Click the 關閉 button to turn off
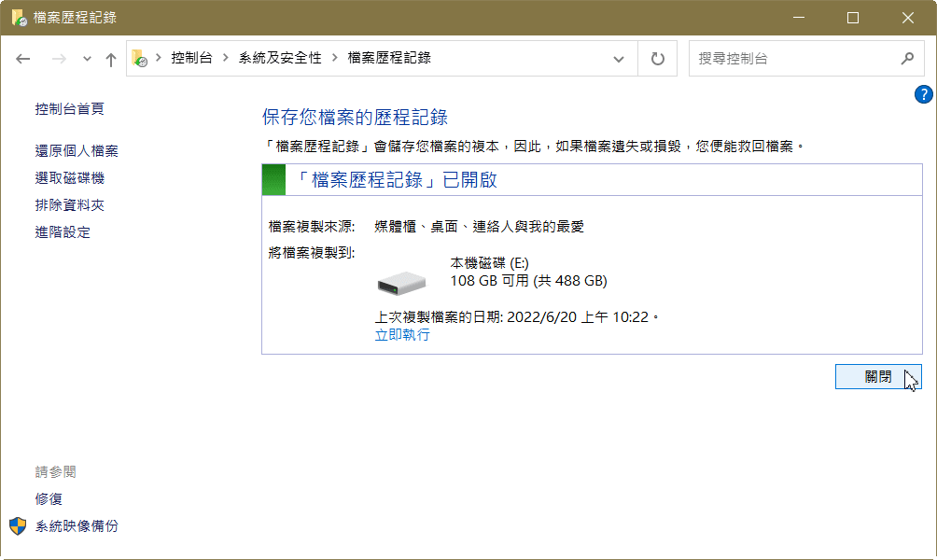 tap(878, 376)
